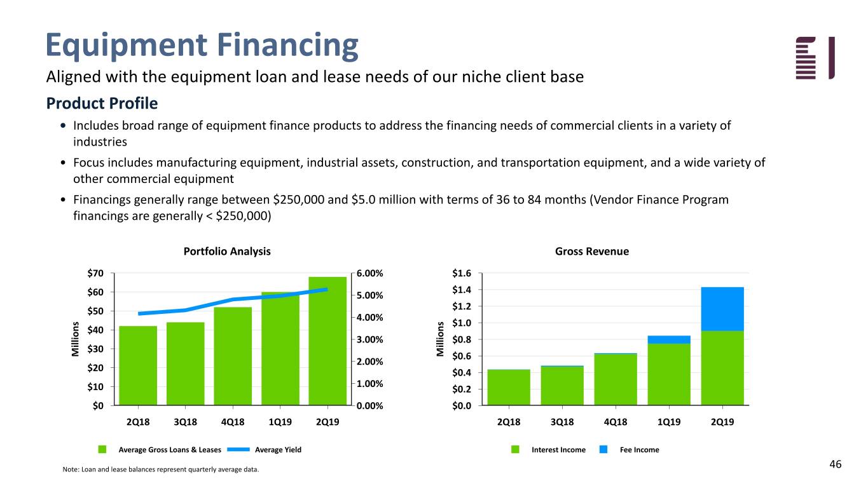Image resolution: width=868 pixels, height=488 pixels.
Task: Click the "$1.0" axis label in Gross Revenue
Action: tap(462, 323)
